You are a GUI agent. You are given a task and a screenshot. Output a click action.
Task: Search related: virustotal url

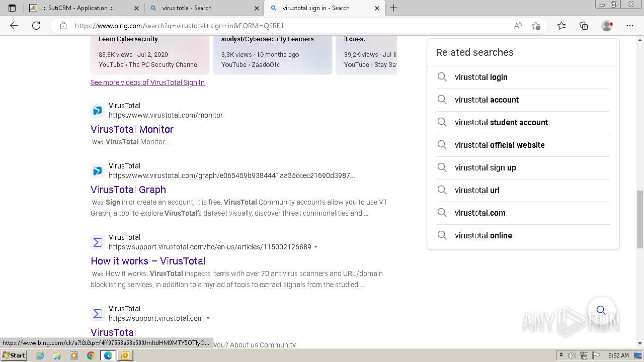point(523,190)
